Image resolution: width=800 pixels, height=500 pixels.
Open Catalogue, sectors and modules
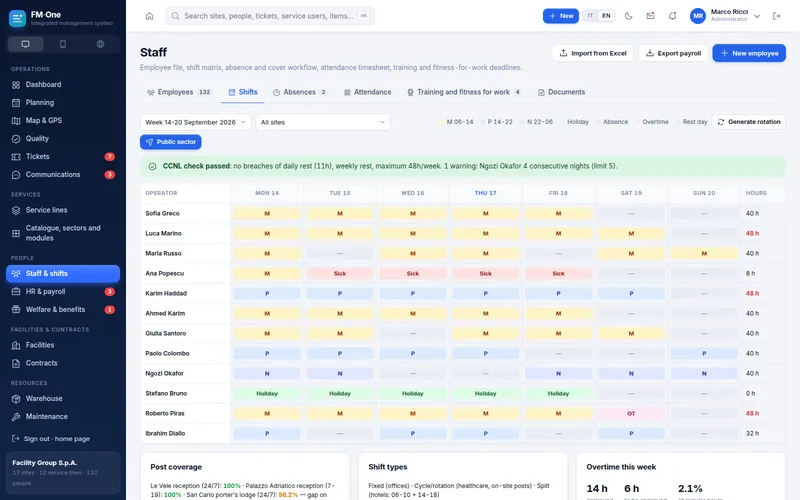click(63, 233)
